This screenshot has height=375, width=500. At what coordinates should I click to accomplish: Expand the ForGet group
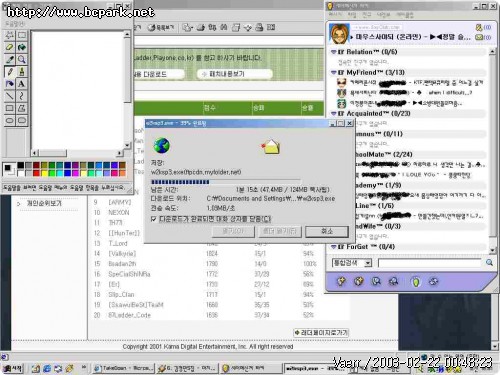(333, 247)
